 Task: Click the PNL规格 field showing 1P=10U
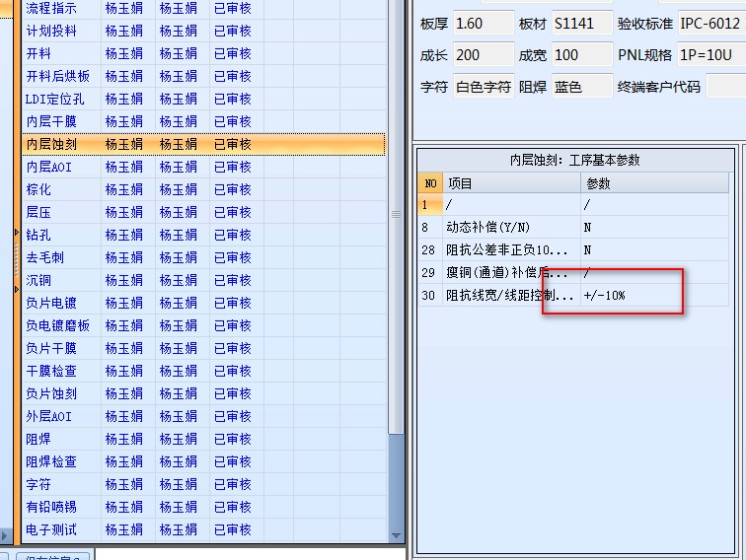click(711, 55)
